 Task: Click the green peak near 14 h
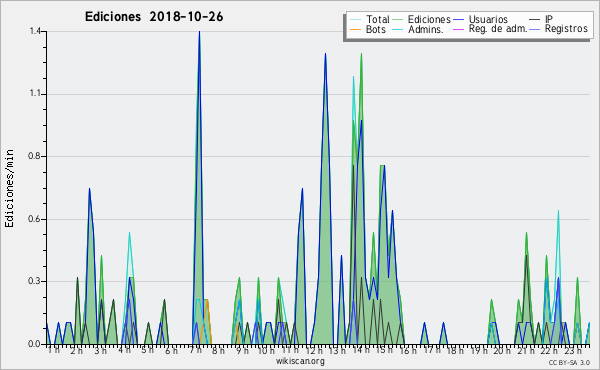pos(361,54)
